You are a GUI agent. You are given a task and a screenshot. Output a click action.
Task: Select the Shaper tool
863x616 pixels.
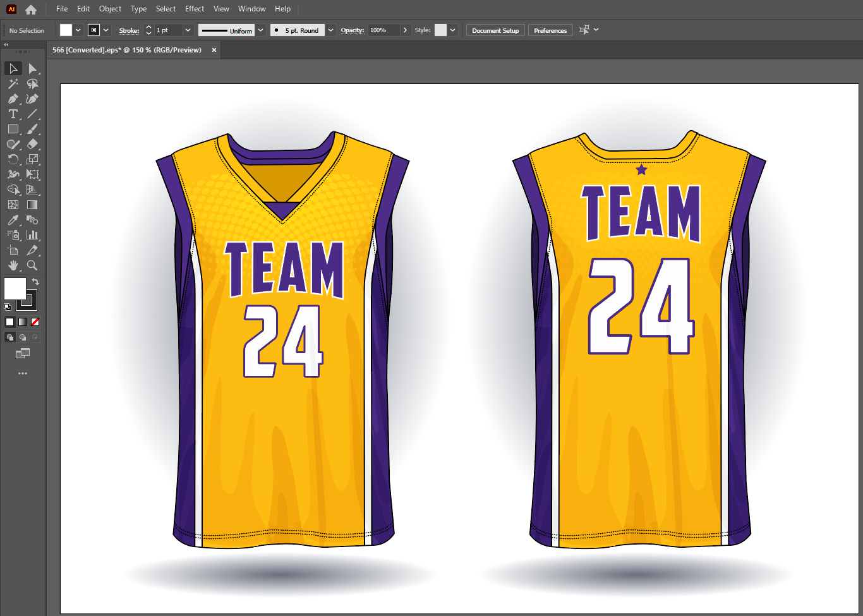pyautogui.click(x=13, y=144)
